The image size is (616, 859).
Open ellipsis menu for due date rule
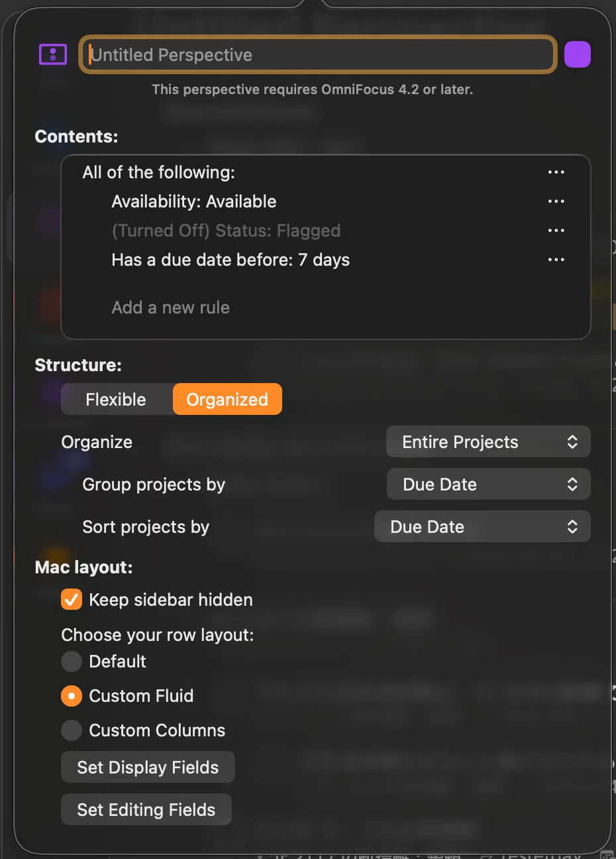tap(556, 260)
